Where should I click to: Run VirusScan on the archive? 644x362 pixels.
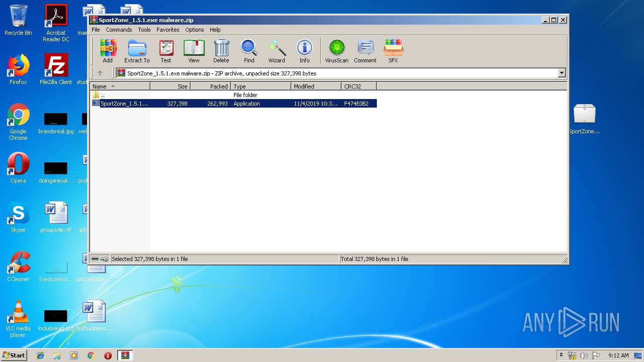337,51
